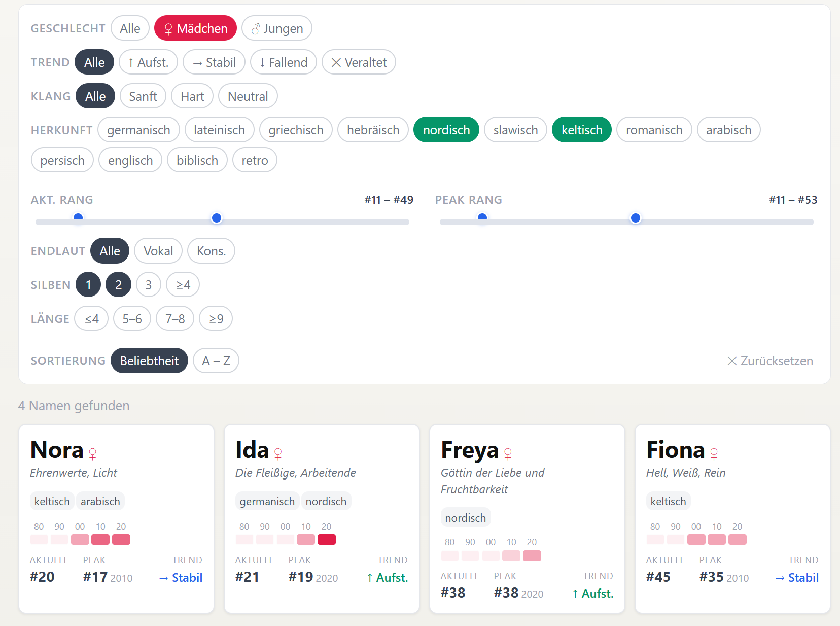
Task: Reset filters with Zurücksetzen
Action: pyautogui.click(x=770, y=361)
